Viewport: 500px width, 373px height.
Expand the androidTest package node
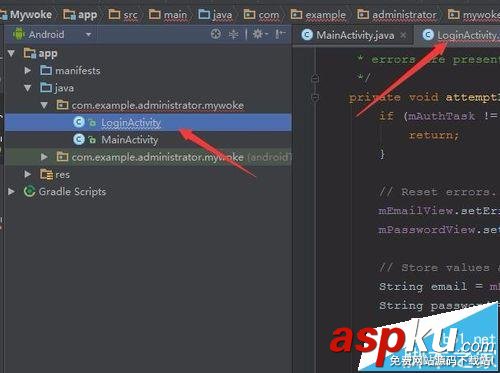tap(44, 157)
